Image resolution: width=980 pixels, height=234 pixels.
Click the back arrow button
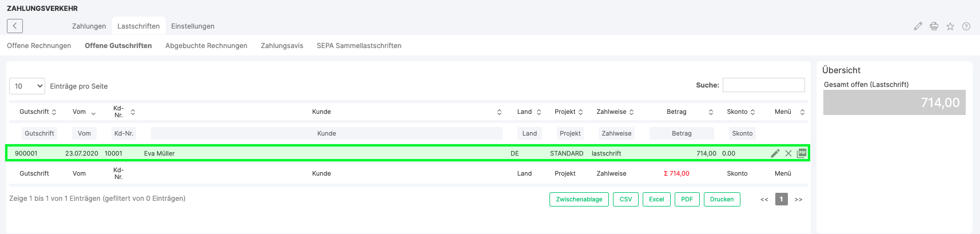pos(15,26)
